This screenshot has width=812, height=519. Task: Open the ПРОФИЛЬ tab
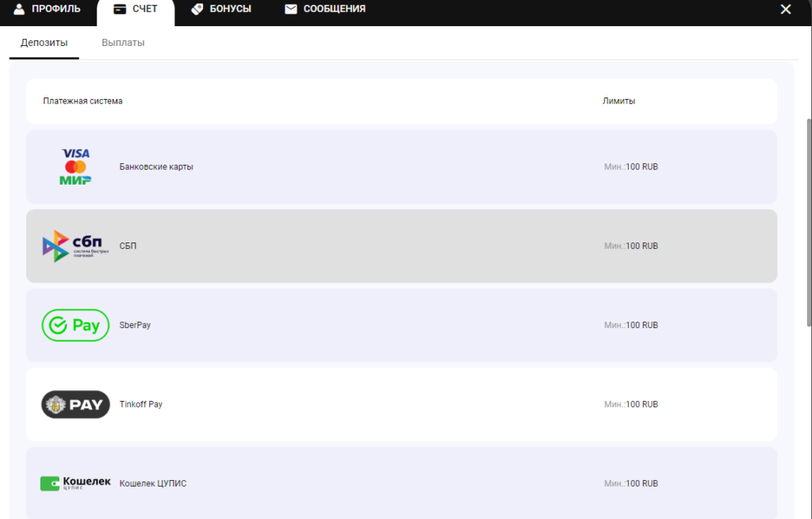47,10
